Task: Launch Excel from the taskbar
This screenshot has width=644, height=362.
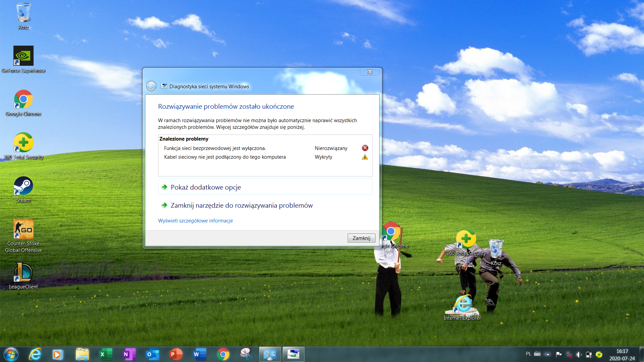Action: (105, 354)
